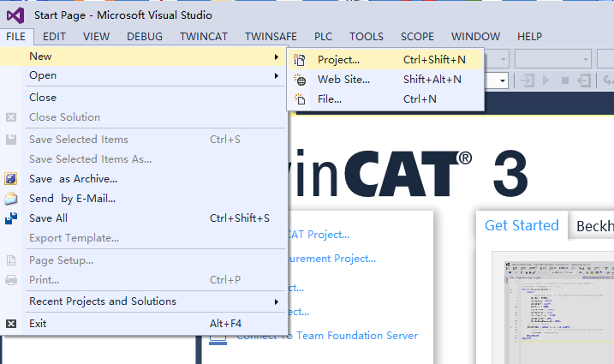Viewport: 614px width, 364px height.
Task: Open the DEBUG menu
Action: click(145, 37)
